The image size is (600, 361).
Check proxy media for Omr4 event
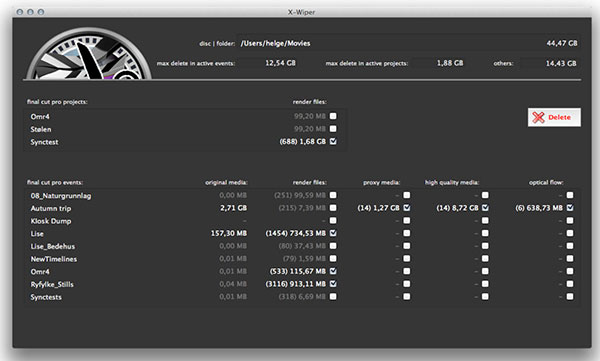[x=407, y=271]
